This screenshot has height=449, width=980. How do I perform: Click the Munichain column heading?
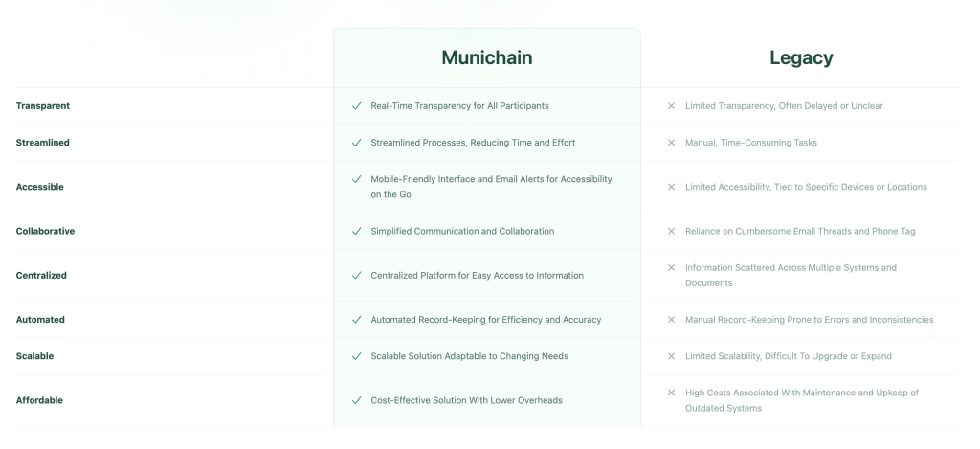487,57
